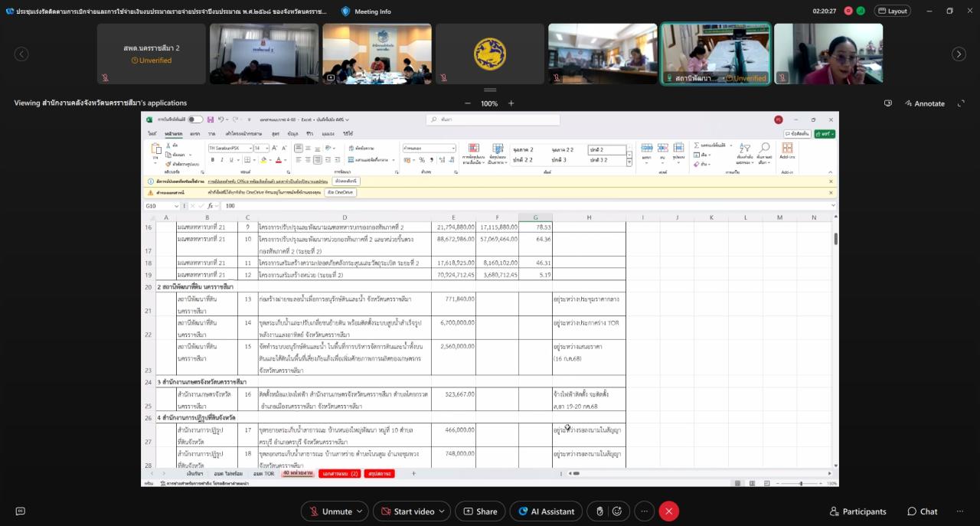Open the Layout options
Viewport: 980px width, 526px height.
[892, 11]
